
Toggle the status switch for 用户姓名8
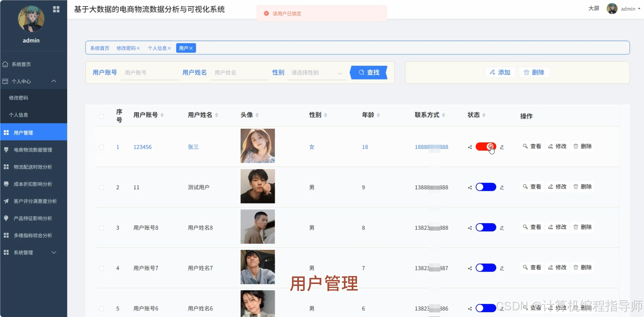coord(486,227)
